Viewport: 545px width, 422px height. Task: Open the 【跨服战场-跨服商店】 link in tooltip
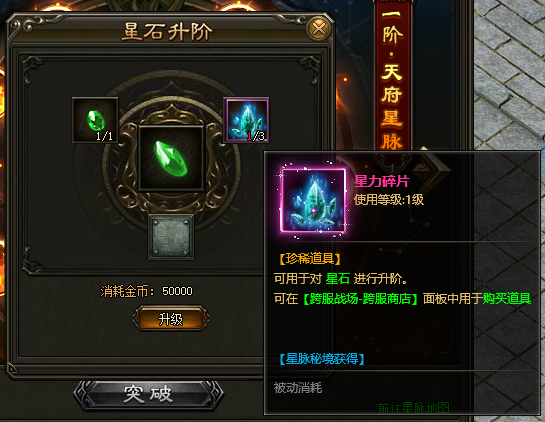(x=360, y=299)
